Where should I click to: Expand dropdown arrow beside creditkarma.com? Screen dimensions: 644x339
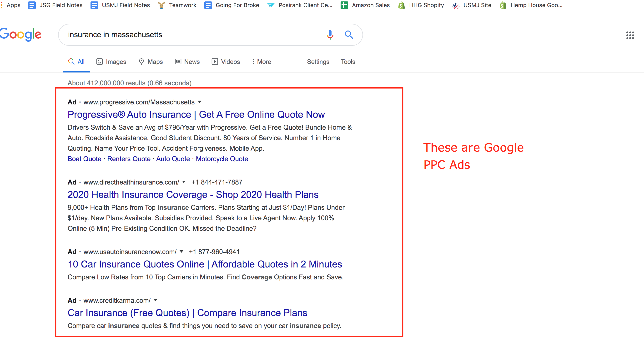(x=155, y=300)
